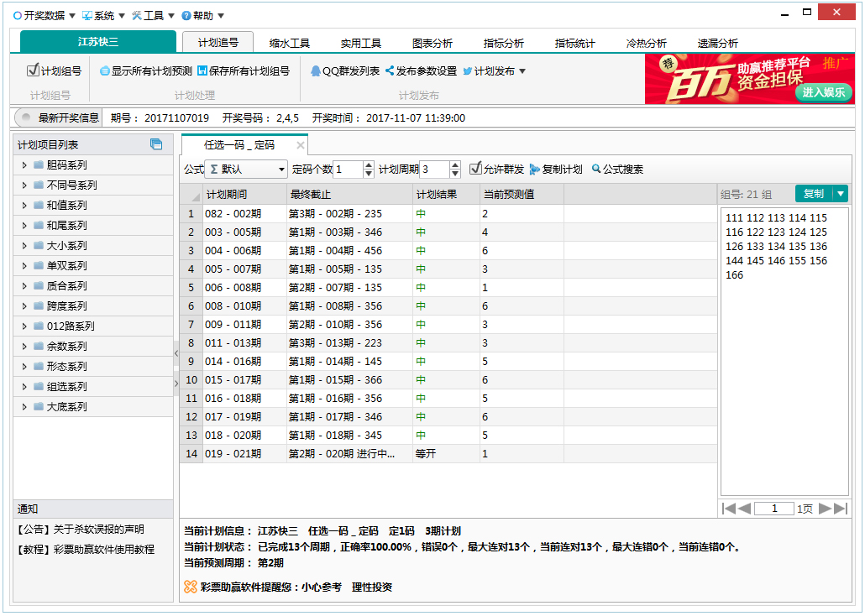Screen dimensions: 865x616
Task: Decrease the 计划周期 value
Action: 454,174
